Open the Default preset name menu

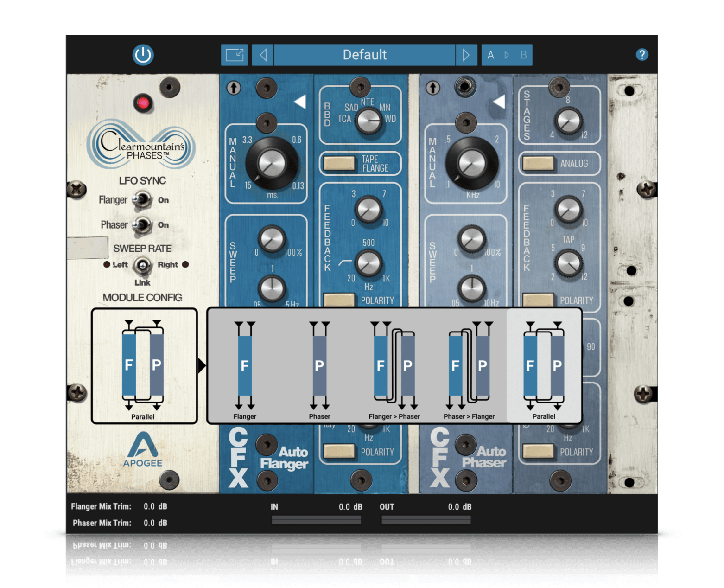tap(364, 55)
